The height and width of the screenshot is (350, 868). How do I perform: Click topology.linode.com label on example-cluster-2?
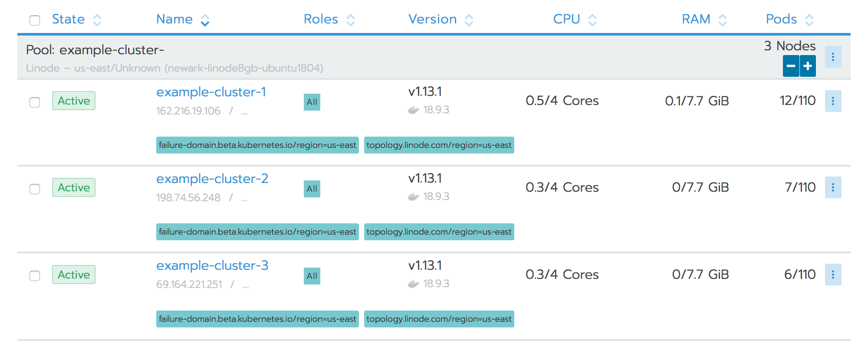pos(439,232)
